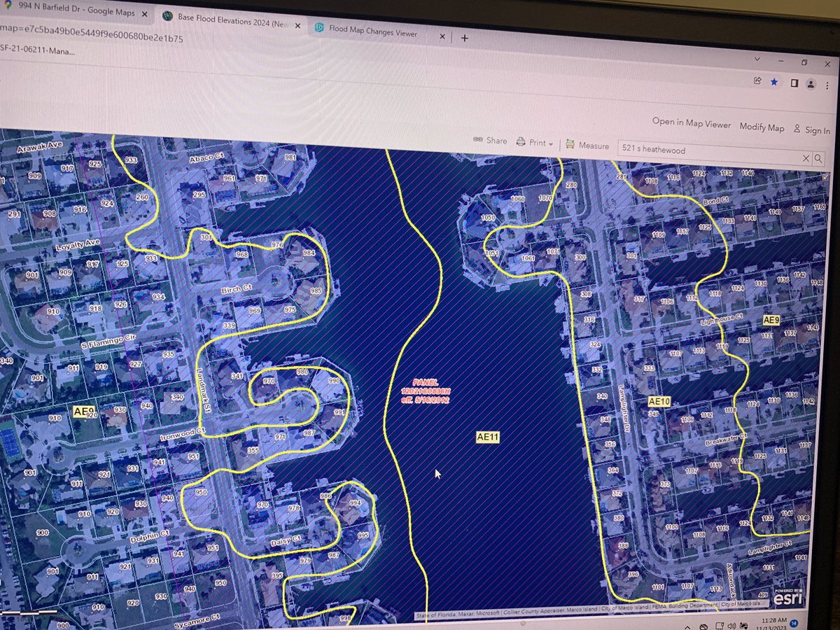Click the Abaco Ct street label
The image size is (840, 630).
point(206,159)
